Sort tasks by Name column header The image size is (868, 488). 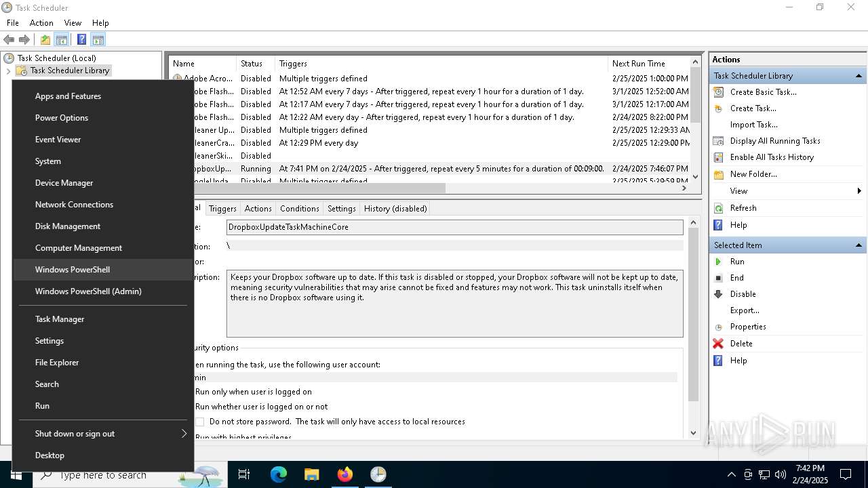(x=202, y=64)
